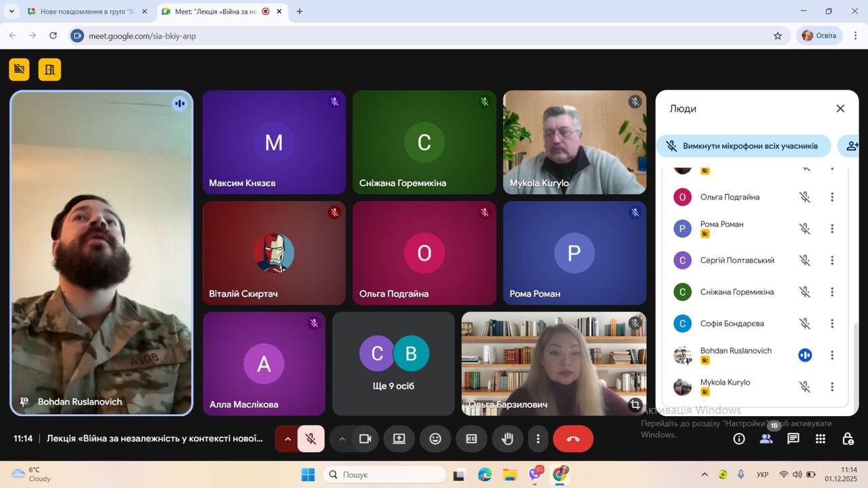Click the raise hand icon
868x488 pixels.
[507, 439]
